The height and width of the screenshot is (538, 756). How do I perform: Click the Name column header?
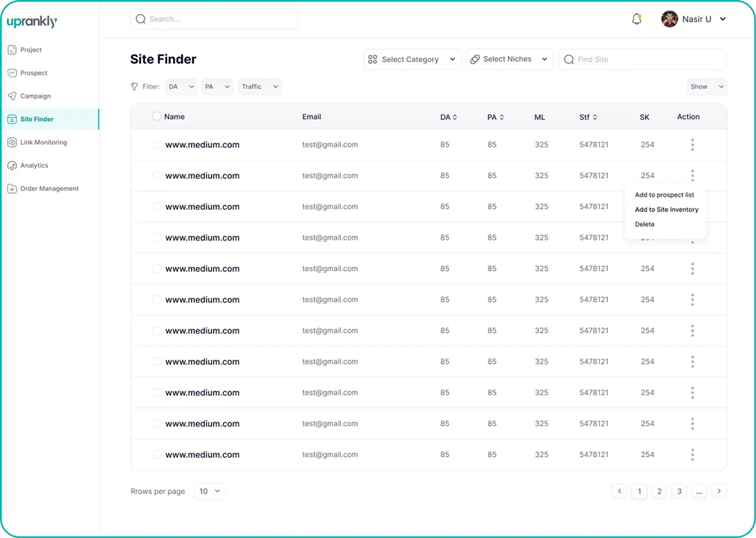coord(174,116)
